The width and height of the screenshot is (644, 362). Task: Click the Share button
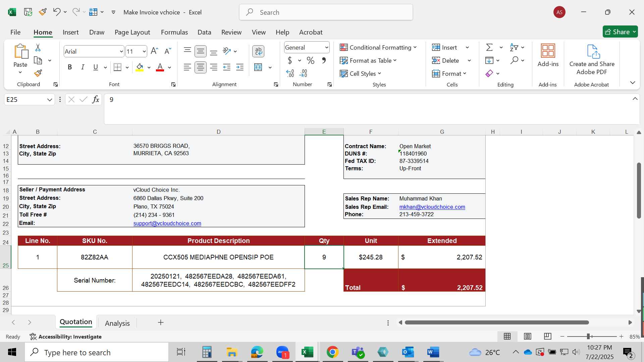tap(620, 32)
